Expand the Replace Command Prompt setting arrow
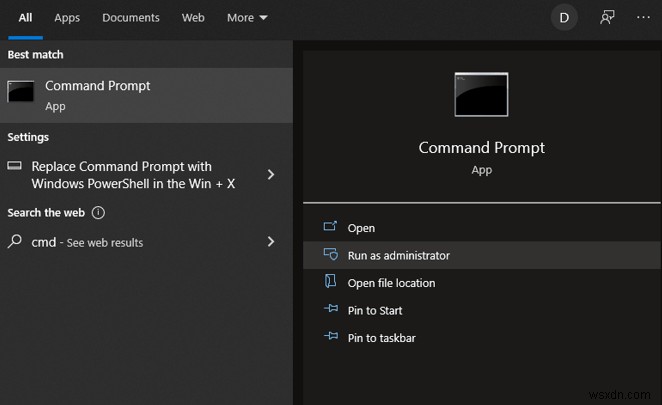The height and width of the screenshot is (405, 662). pyautogui.click(x=270, y=175)
